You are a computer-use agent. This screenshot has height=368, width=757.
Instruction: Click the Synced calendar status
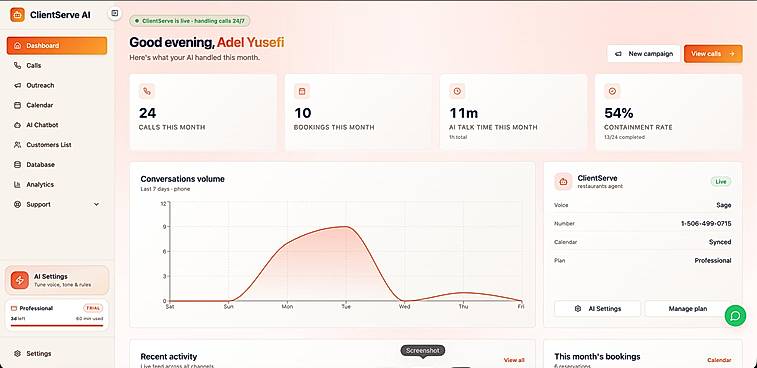coord(720,242)
